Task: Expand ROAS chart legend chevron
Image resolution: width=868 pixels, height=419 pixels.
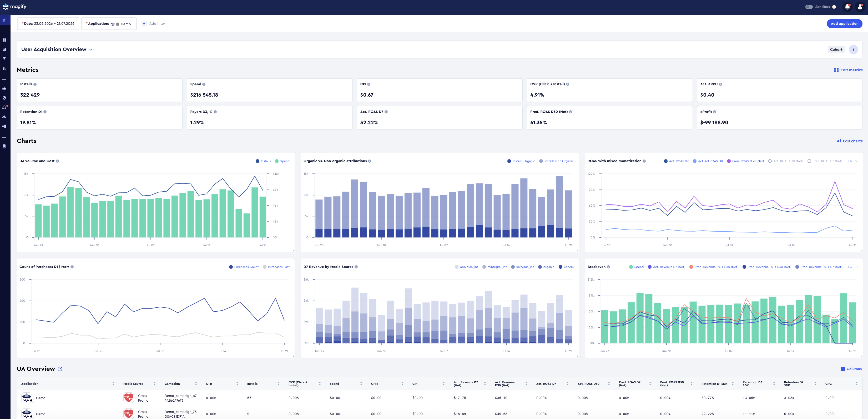Action: 857,161
